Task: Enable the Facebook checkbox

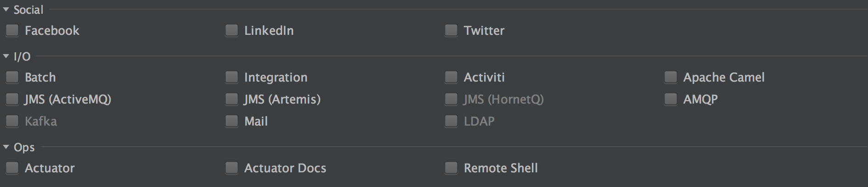Action: [12, 31]
